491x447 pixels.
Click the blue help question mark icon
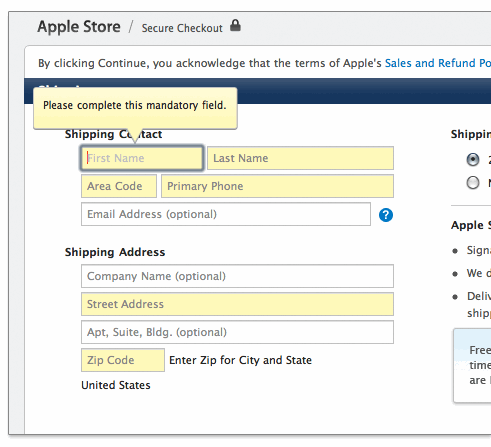point(386,215)
